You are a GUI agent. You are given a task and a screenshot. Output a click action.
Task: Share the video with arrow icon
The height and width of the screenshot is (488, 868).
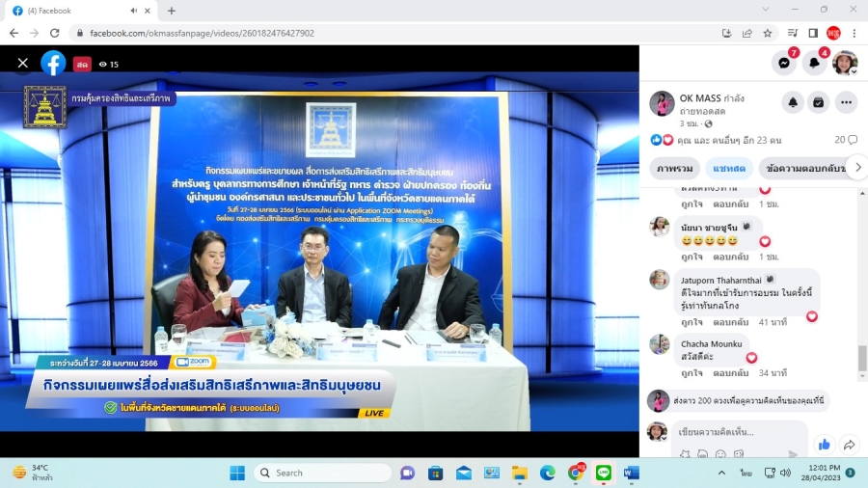coord(849,445)
